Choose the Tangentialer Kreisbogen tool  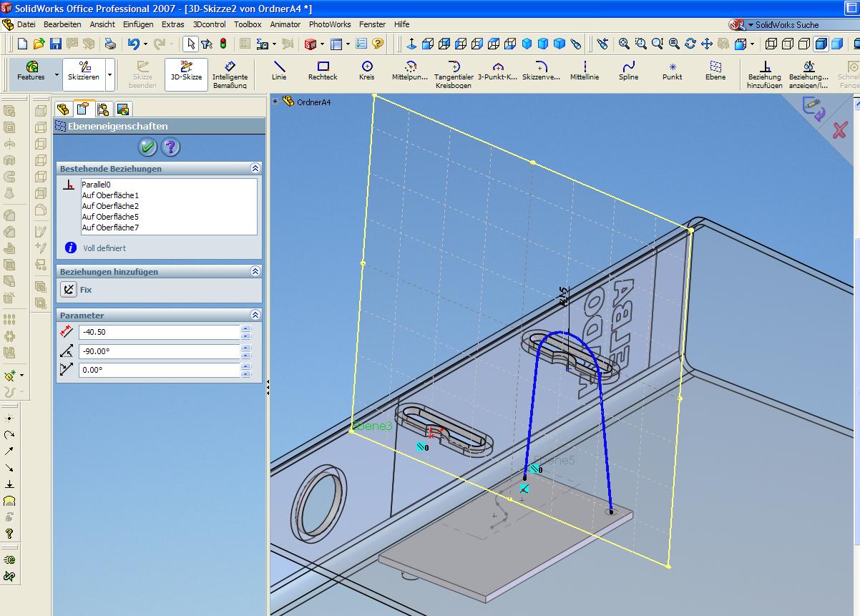pyautogui.click(x=454, y=74)
